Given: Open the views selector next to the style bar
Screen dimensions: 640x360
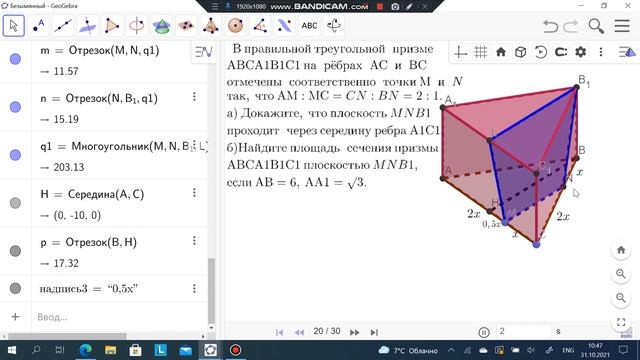Looking at the screenshot, I should point(627,52).
